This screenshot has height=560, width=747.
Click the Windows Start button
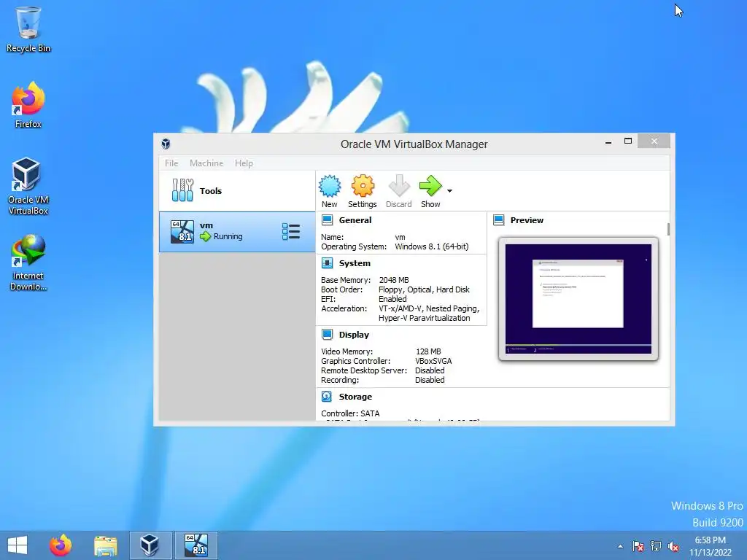point(18,545)
